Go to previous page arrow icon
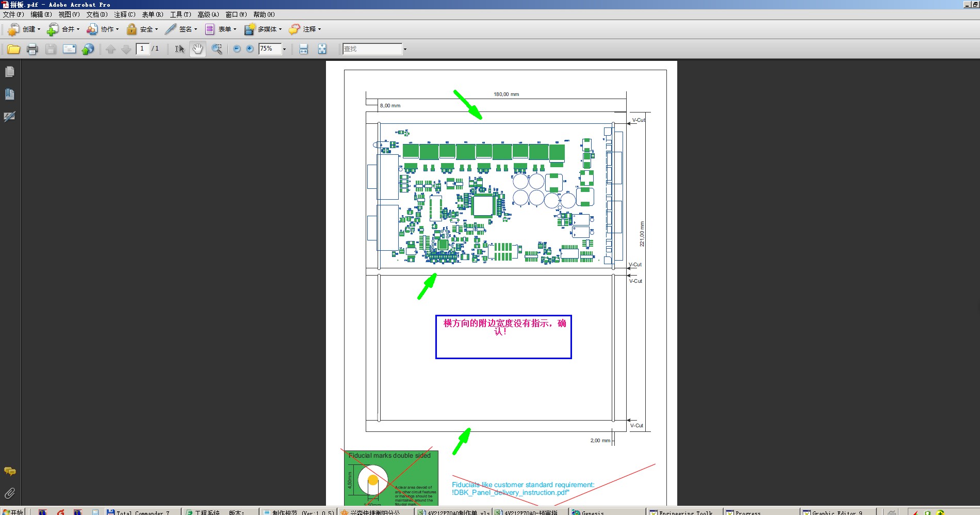 [110, 49]
